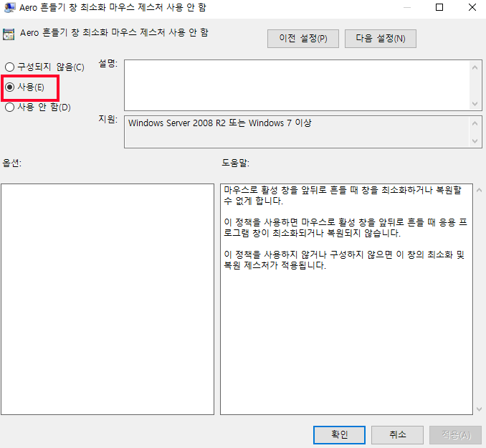
Task: Click the 설명 box scroll down arrow
Action: 475,104
